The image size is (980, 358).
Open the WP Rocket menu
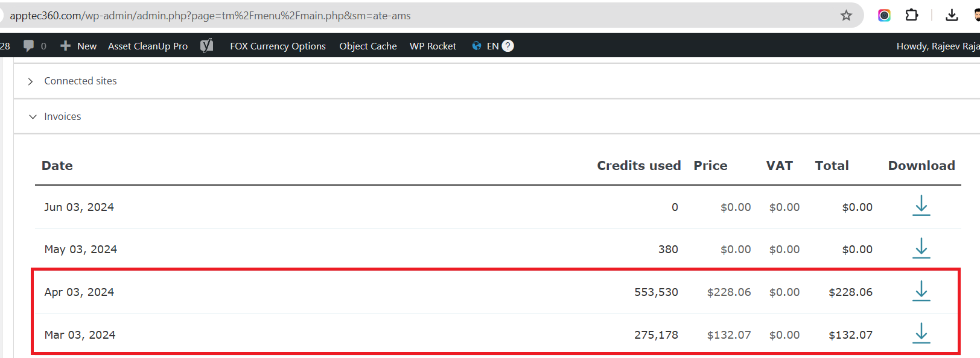click(433, 46)
